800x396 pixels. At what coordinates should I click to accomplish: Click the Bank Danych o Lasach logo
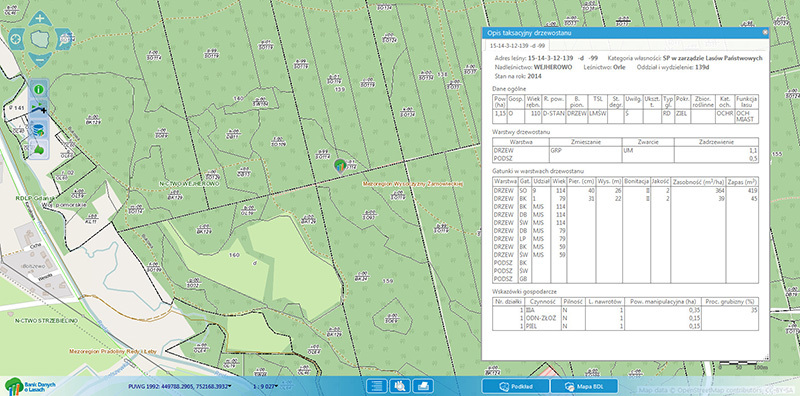(30, 386)
